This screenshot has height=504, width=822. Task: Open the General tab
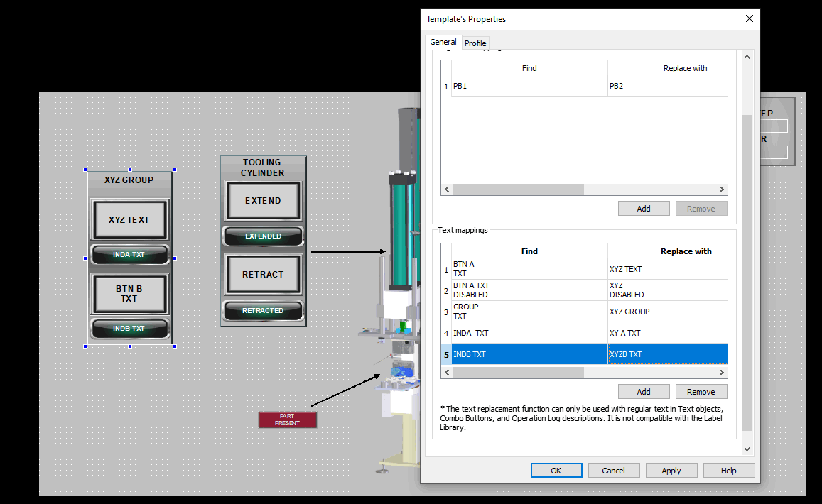pyautogui.click(x=443, y=43)
